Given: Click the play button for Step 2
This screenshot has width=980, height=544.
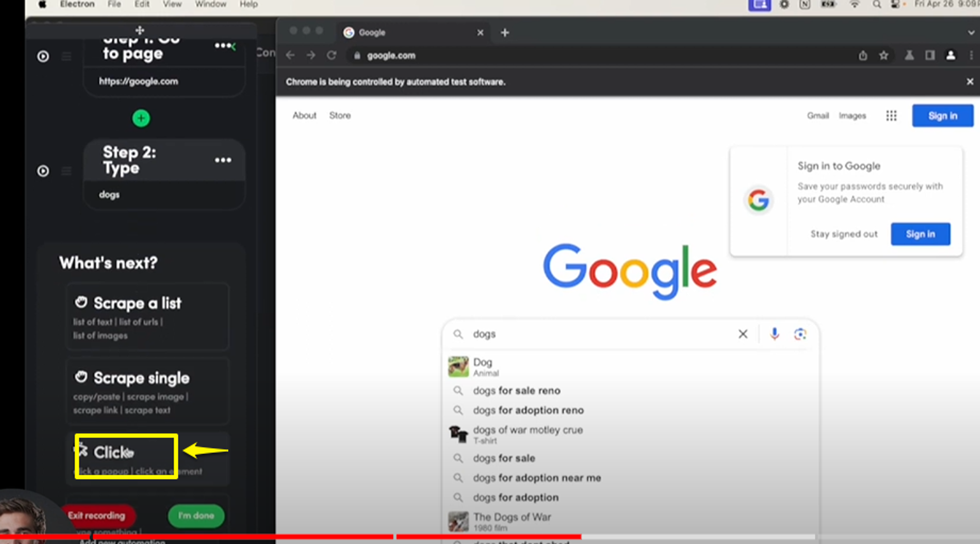Looking at the screenshot, I should [x=42, y=170].
